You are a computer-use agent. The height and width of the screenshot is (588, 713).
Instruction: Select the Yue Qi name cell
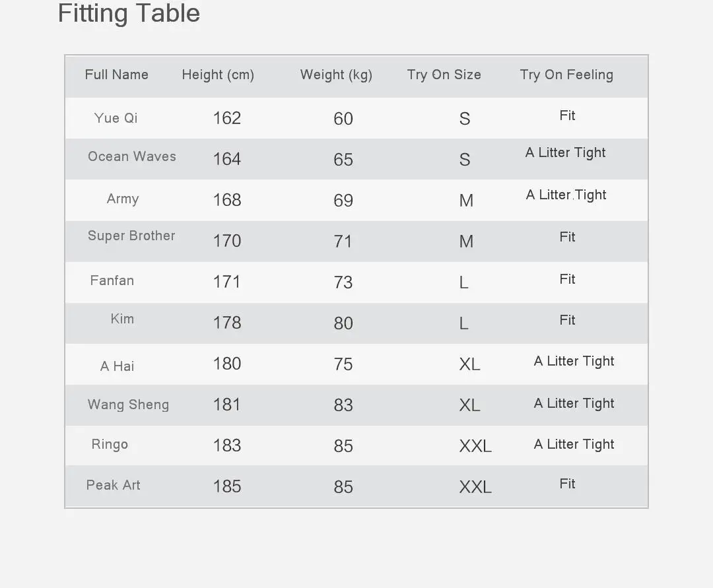click(116, 118)
